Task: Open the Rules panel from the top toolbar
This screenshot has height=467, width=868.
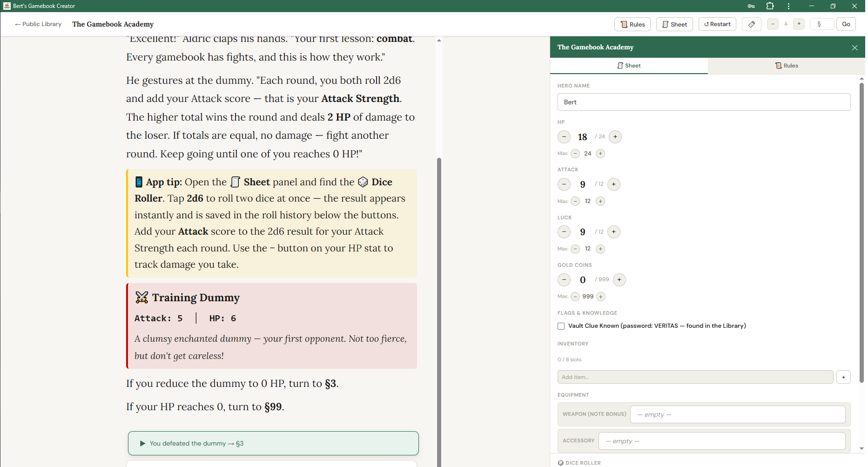Action: (632, 24)
